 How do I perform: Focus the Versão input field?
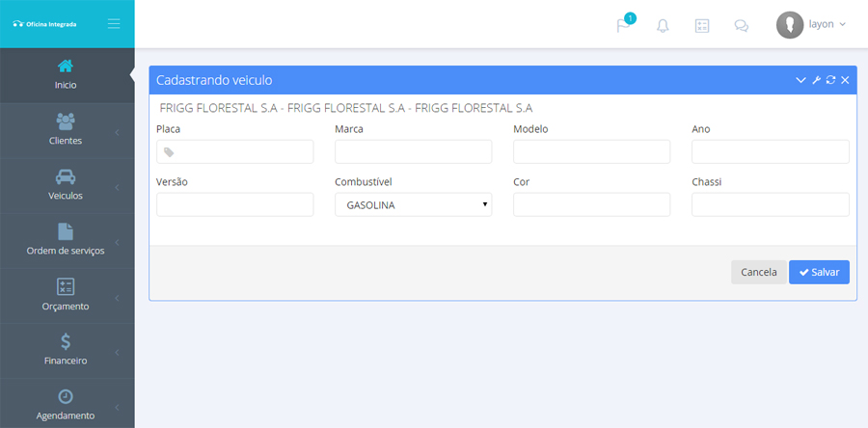(234, 204)
